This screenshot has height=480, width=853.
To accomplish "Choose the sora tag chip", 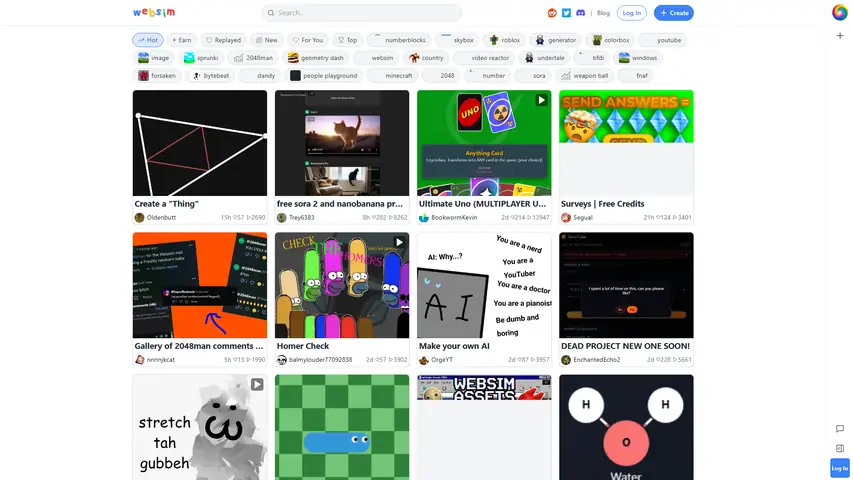I will (533, 76).
